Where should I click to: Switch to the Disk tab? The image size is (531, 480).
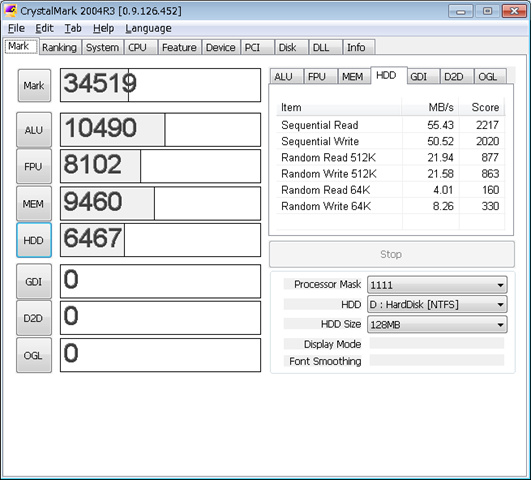[288, 47]
